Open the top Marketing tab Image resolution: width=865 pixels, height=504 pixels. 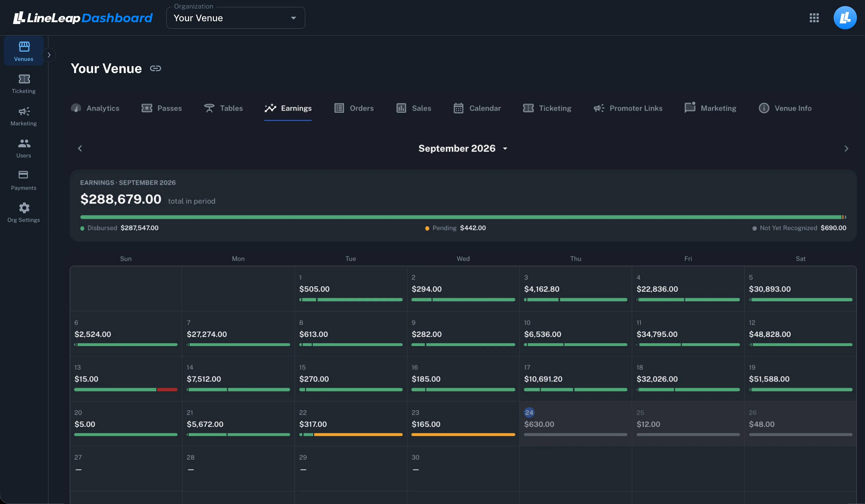[710, 108]
